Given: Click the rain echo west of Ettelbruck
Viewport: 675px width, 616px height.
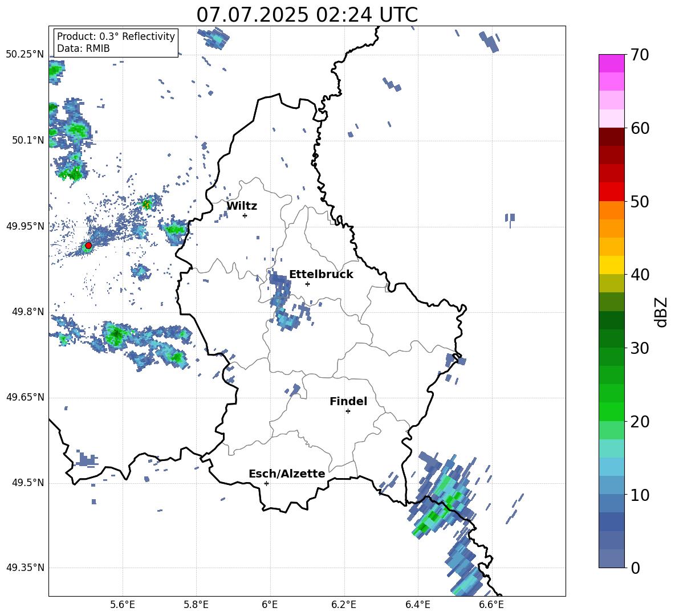Looking at the screenshot, I should 284,301.
